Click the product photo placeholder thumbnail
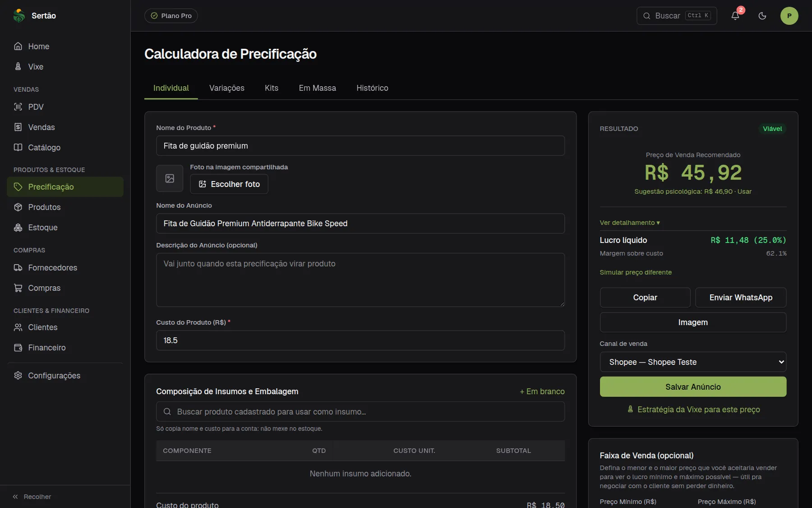This screenshot has height=508, width=812. click(170, 178)
